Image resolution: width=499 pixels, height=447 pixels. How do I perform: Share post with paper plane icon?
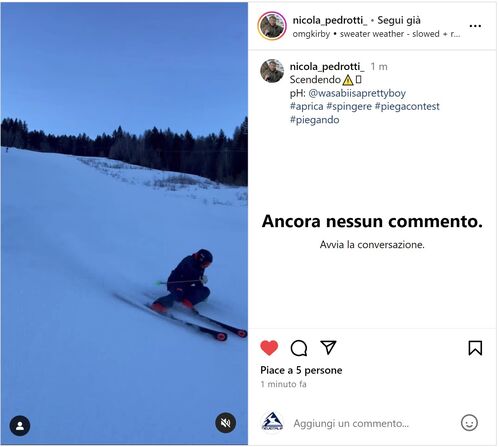coord(328,347)
